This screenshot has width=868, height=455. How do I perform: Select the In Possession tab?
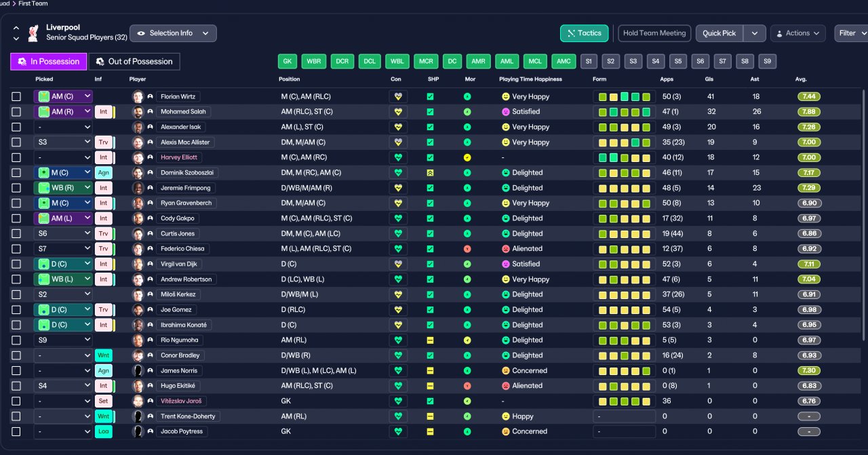click(x=49, y=62)
